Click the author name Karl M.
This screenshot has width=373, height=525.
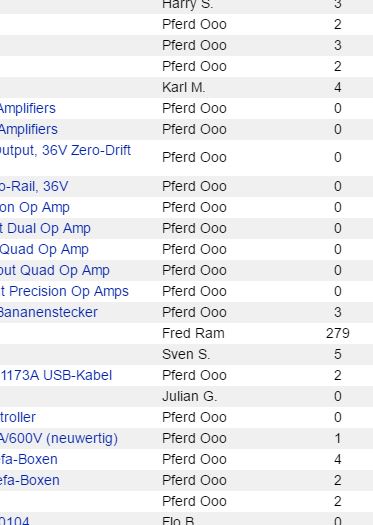(183, 88)
